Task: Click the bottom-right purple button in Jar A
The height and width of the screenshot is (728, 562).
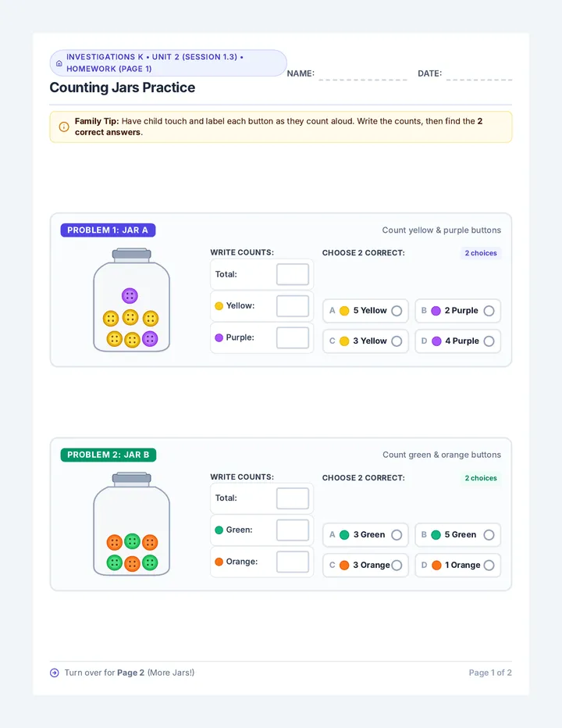Action: tap(150, 339)
